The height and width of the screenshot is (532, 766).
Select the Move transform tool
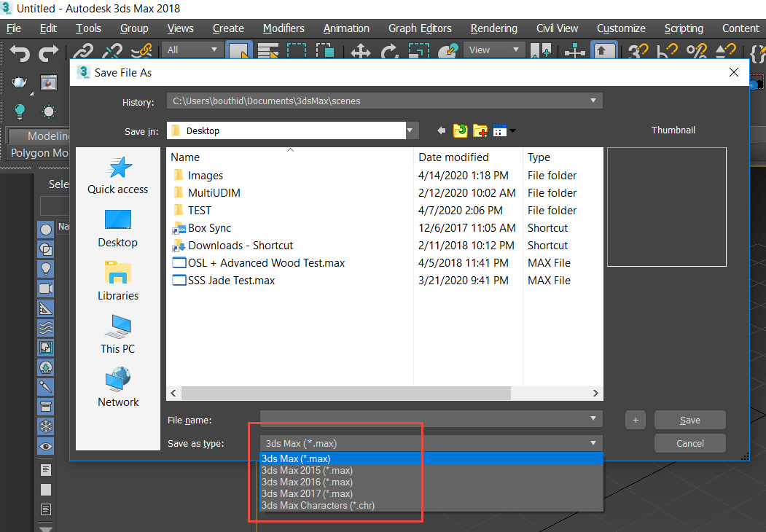coord(361,52)
